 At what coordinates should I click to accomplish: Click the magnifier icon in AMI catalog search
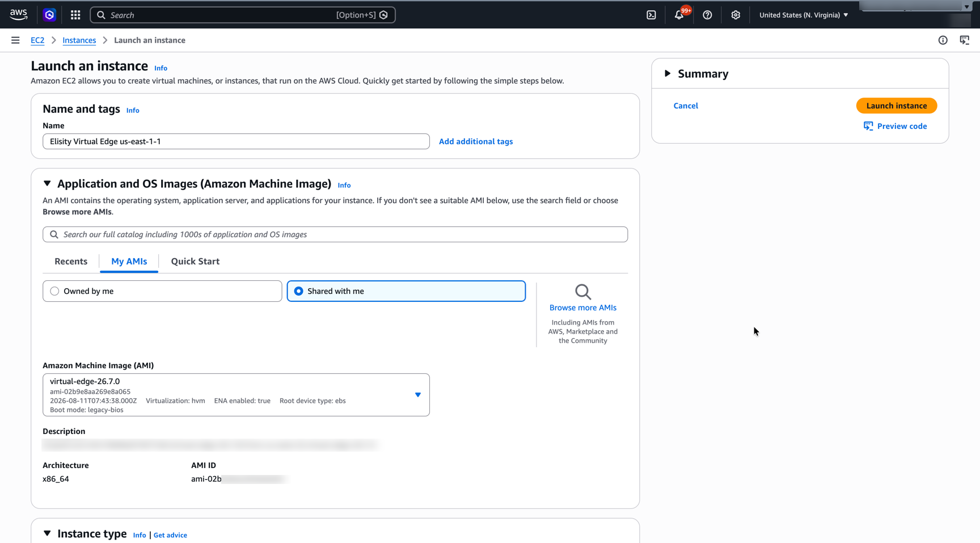tap(54, 234)
